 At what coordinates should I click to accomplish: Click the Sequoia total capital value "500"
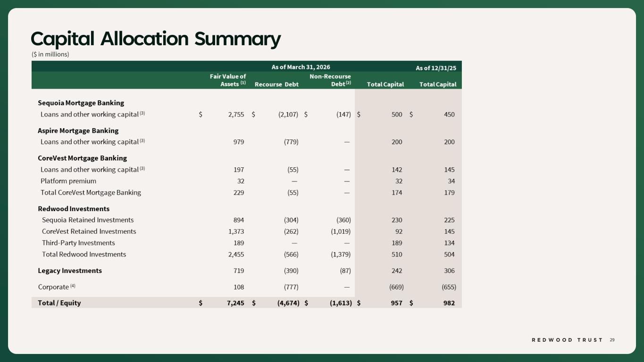(x=397, y=114)
